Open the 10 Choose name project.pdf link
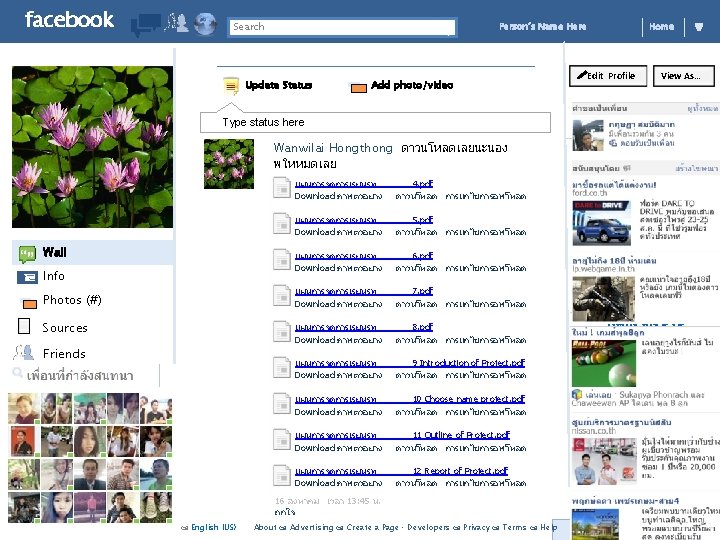This screenshot has width=720, height=540. click(x=410, y=399)
